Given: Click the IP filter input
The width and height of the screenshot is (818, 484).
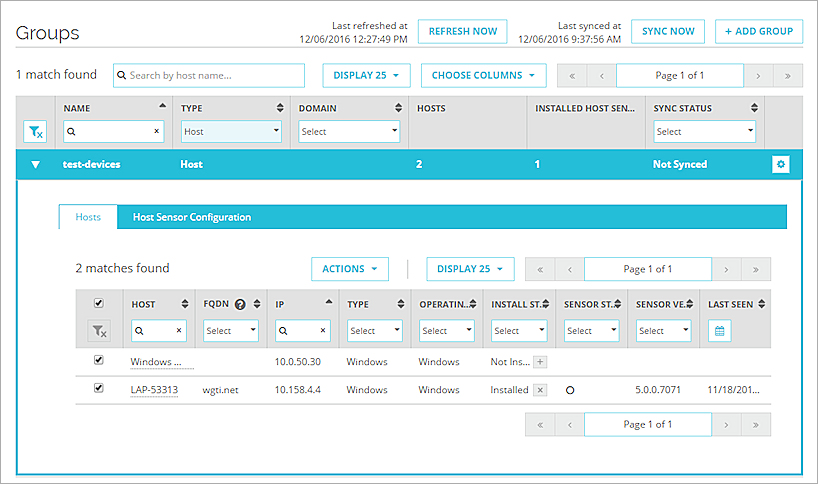Looking at the screenshot, I should (303, 331).
